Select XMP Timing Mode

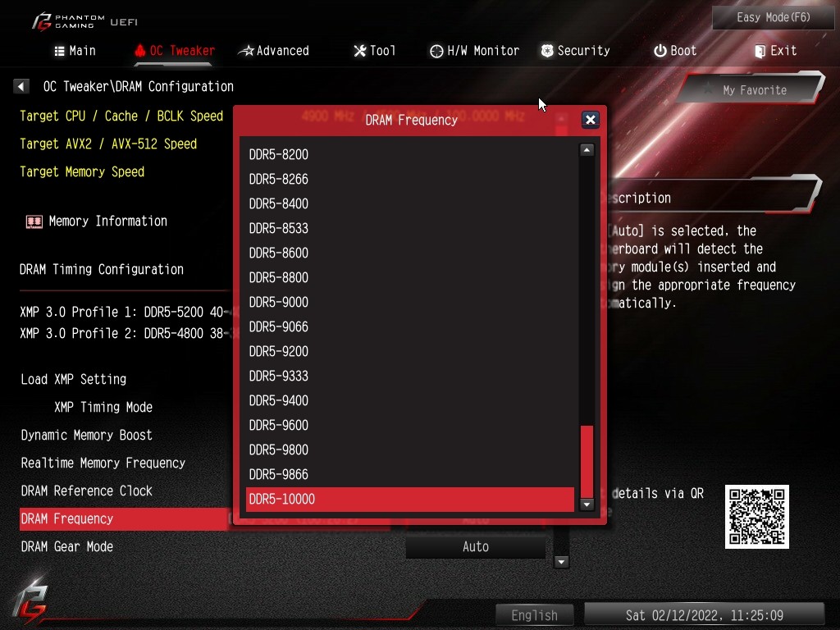[103, 407]
